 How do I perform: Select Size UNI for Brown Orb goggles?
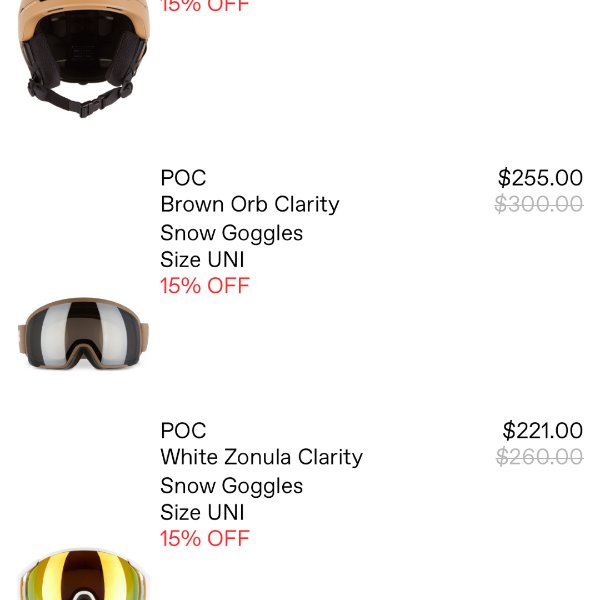click(x=202, y=260)
